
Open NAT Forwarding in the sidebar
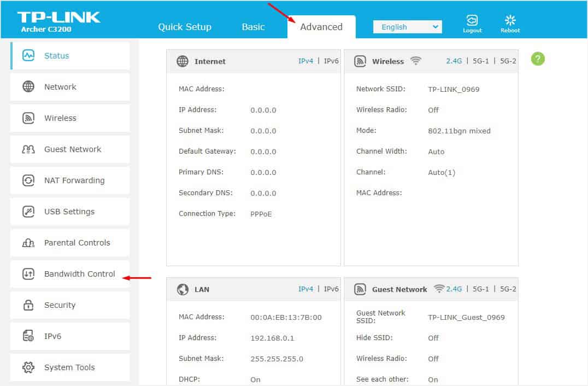[70, 180]
